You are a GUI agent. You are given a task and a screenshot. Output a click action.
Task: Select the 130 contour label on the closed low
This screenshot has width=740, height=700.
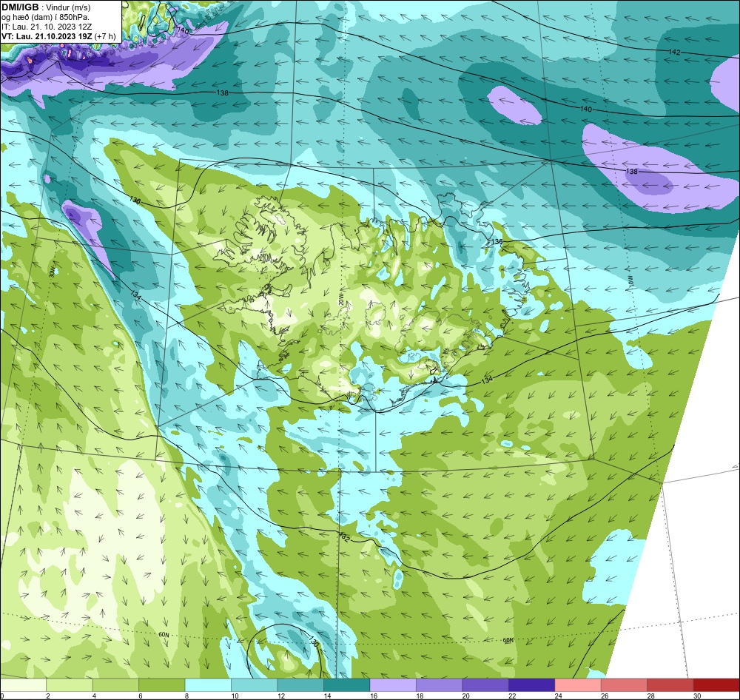pyautogui.click(x=314, y=642)
